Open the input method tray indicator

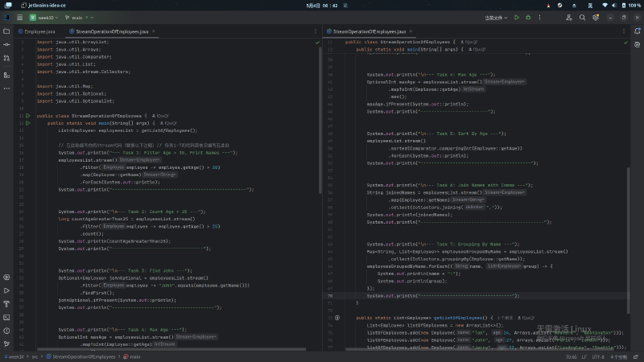tap(590, 6)
